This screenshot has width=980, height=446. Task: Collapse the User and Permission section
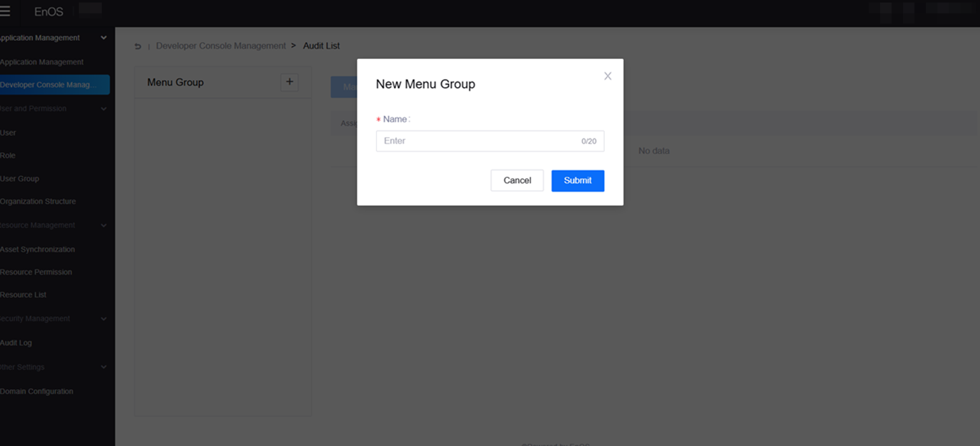click(104, 109)
